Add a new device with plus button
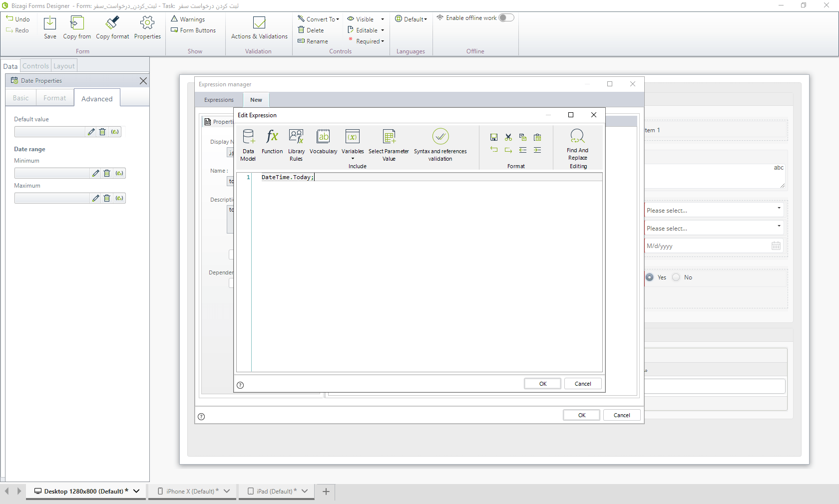The width and height of the screenshot is (839, 504). click(326, 492)
